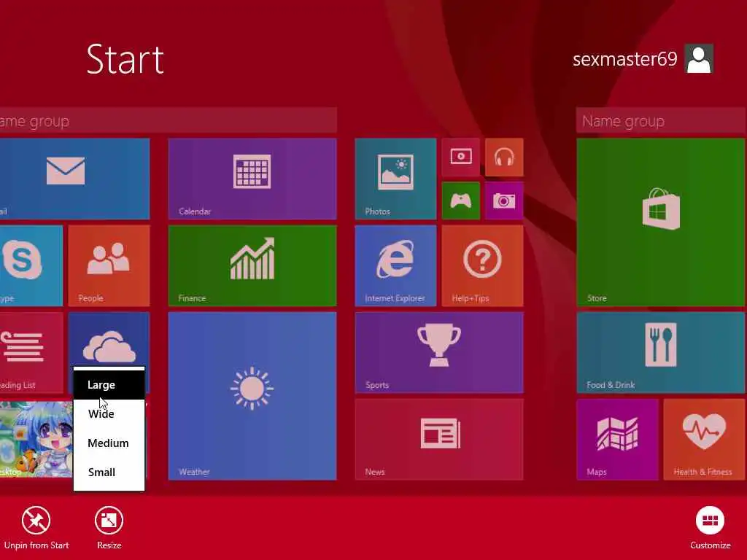Screen dimensions: 747x560
Task: Open the Finance tile
Action: (x=252, y=265)
